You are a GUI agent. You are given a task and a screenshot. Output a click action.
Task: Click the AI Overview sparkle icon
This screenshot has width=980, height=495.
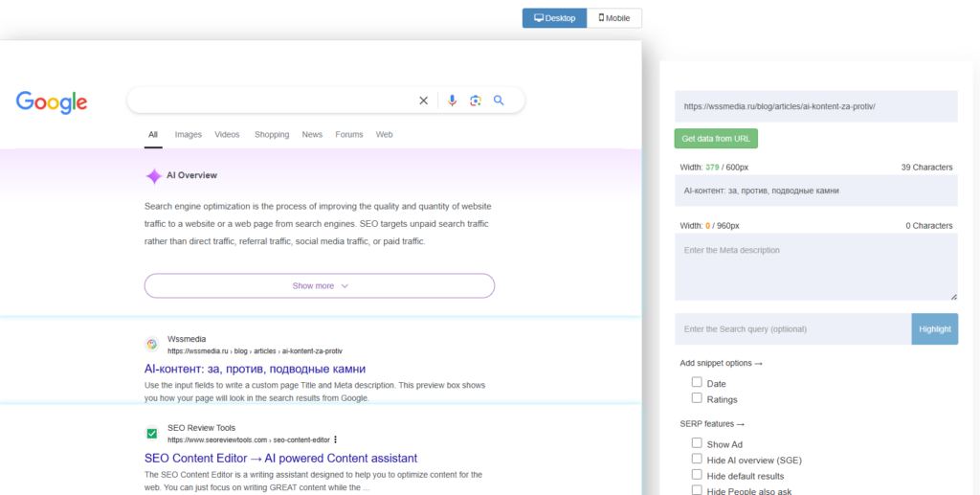click(x=154, y=176)
